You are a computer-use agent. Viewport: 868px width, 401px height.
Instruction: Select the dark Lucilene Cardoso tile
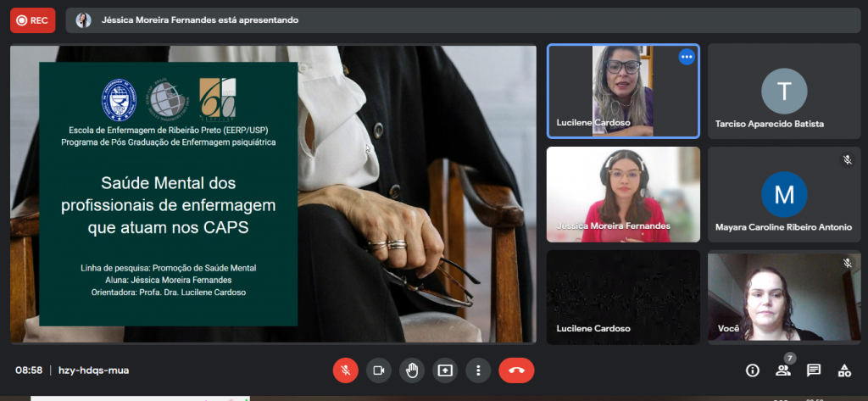pos(623,297)
